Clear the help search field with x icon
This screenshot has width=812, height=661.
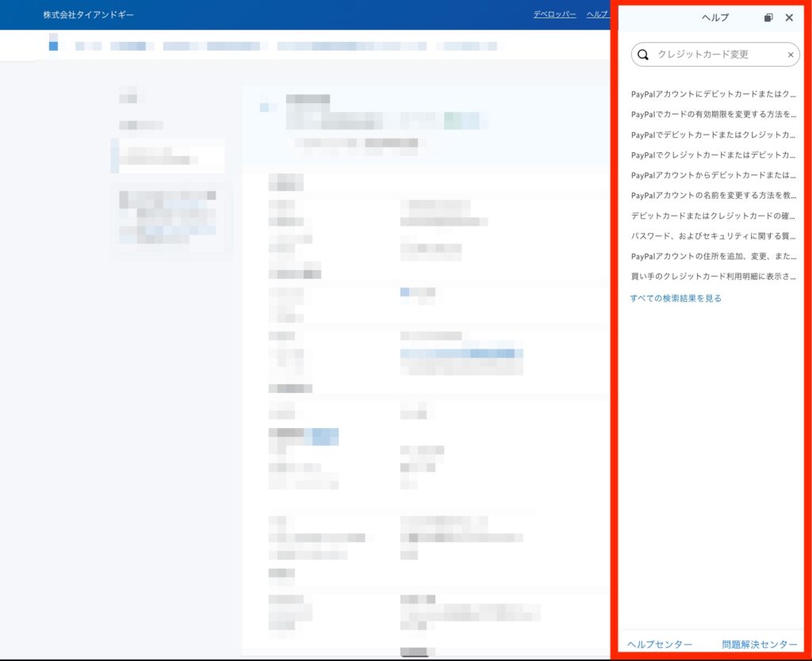click(791, 55)
